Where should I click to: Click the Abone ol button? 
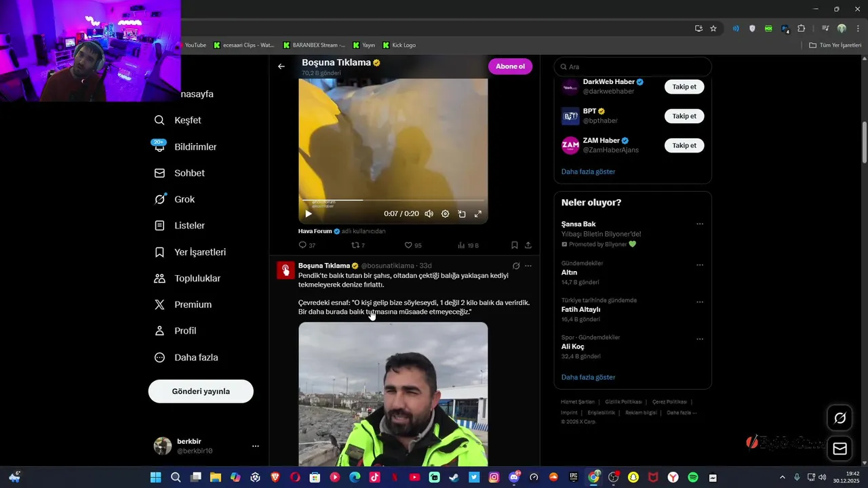click(x=510, y=66)
